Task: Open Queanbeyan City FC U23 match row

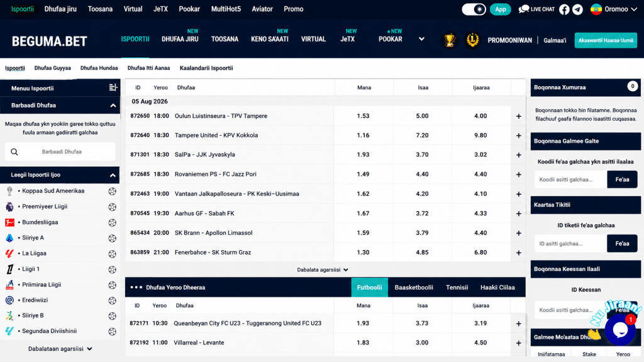Action: pyautogui.click(x=247, y=324)
